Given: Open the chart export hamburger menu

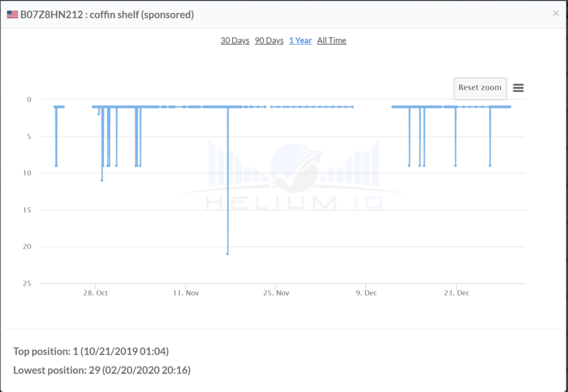Looking at the screenshot, I should tap(518, 88).
